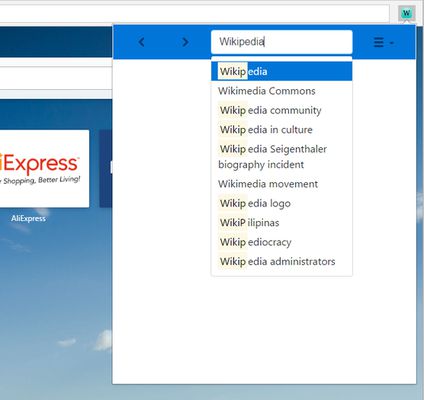Click the browser address bar
The image size is (424, 400).
[194, 14]
